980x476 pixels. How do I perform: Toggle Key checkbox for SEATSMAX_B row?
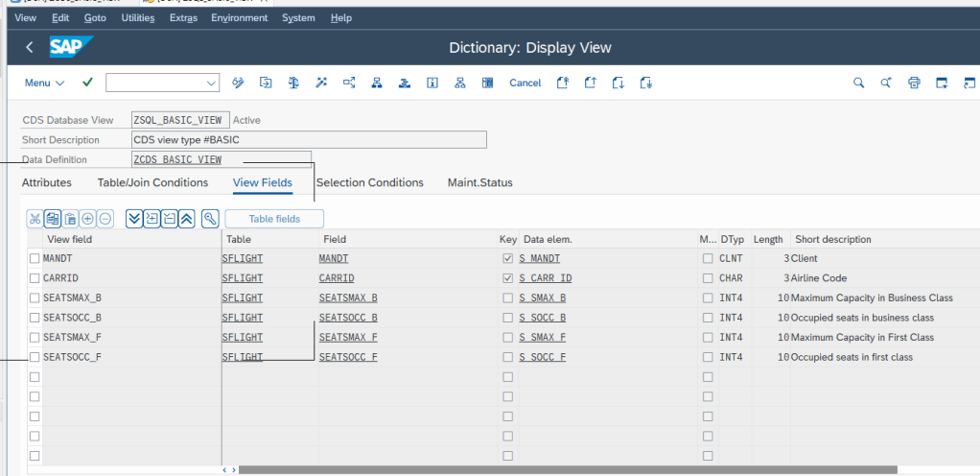pyautogui.click(x=507, y=297)
